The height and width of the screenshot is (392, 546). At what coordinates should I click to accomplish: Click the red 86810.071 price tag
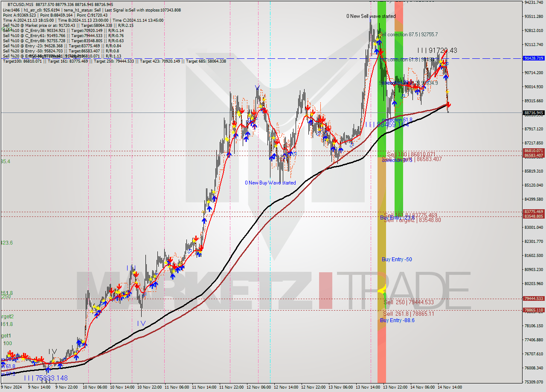[x=534, y=151]
